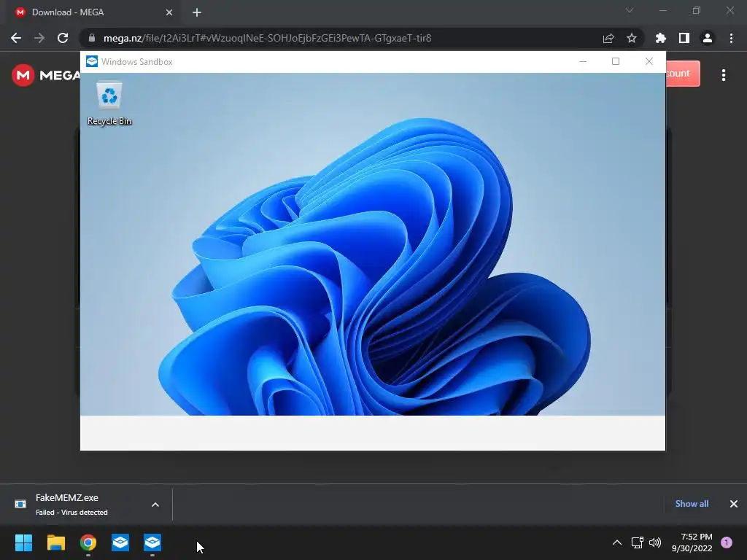Go back in Chrome browser
Screen dimensions: 747x560
coord(16,38)
